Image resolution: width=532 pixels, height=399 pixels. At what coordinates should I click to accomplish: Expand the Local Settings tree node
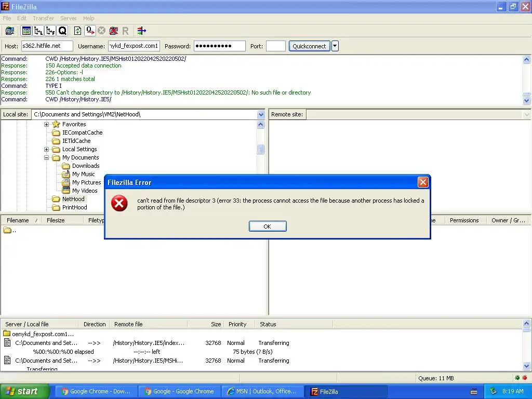pos(46,149)
